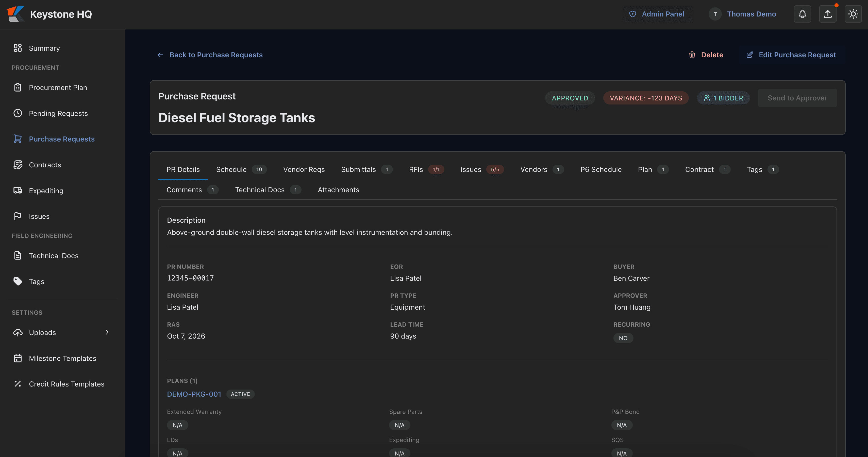Open the Technical Docs tab
This screenshot has width=868, height=457.
pos(268,190)
